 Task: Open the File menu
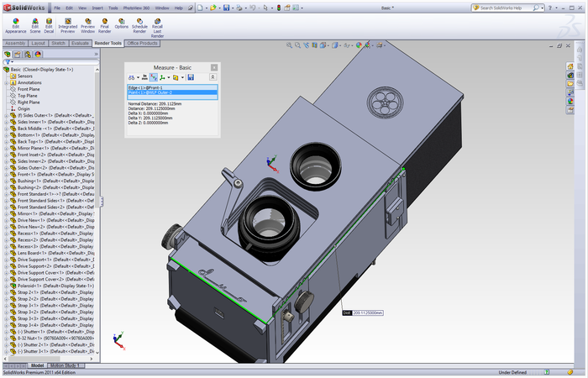click(x=57, y=8)
